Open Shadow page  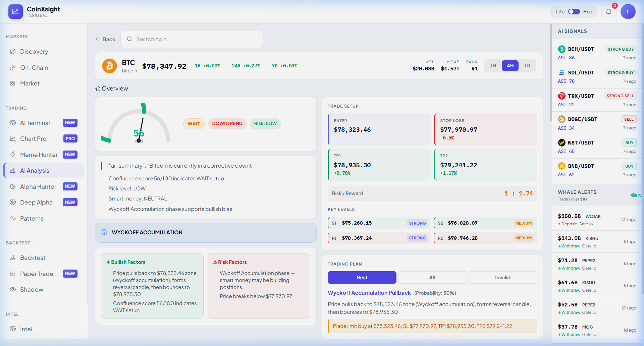(x=44, y=290)
